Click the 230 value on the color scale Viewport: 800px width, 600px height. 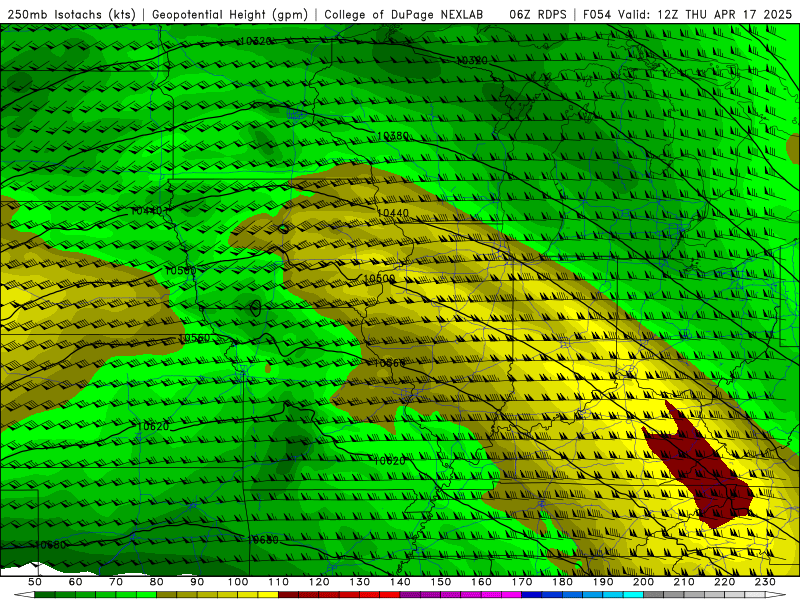click(x=765, y=582)
